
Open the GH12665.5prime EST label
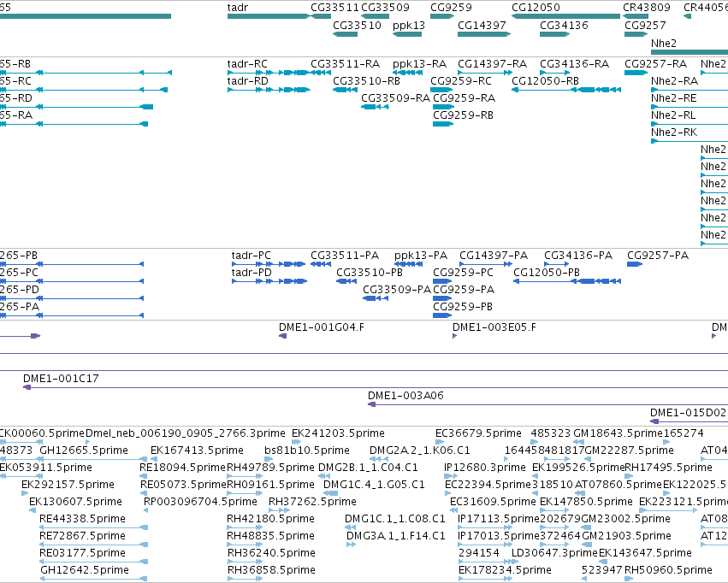point(84,450)
